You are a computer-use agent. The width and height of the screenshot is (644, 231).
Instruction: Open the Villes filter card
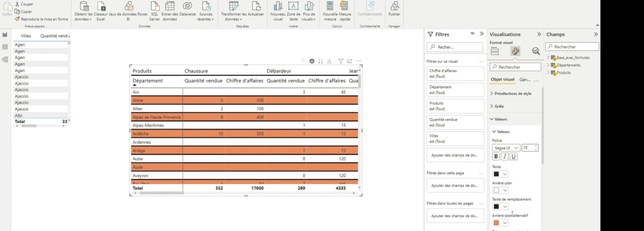click(455, 139)
